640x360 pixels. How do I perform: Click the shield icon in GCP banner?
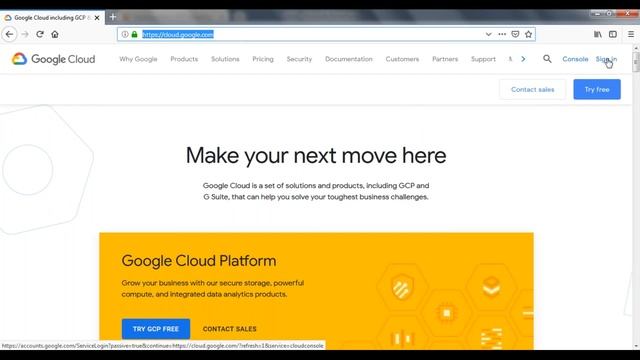coord(402,287)
